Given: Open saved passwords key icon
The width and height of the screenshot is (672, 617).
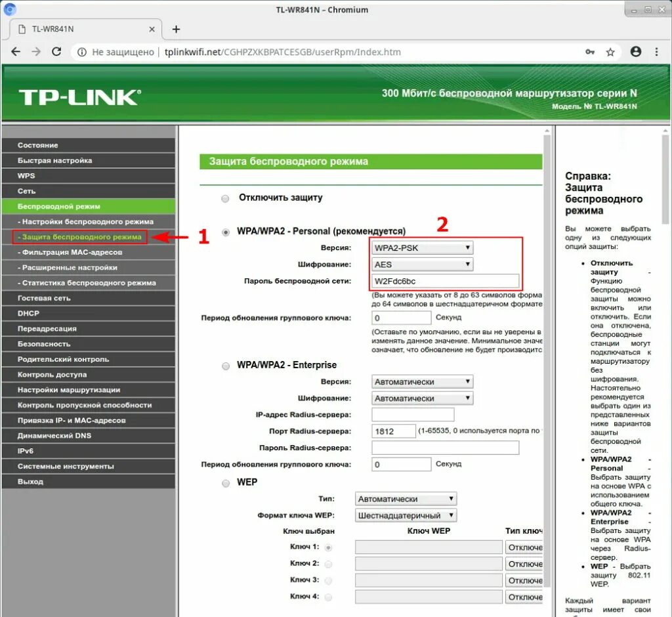Looking at the screenshot, I should click(x=590, y=52).
